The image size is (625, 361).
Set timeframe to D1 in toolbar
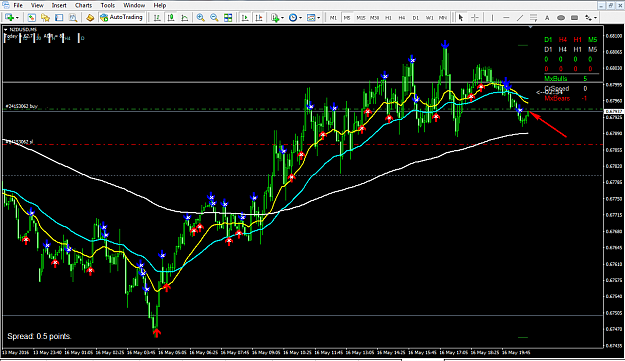[416, 18]
